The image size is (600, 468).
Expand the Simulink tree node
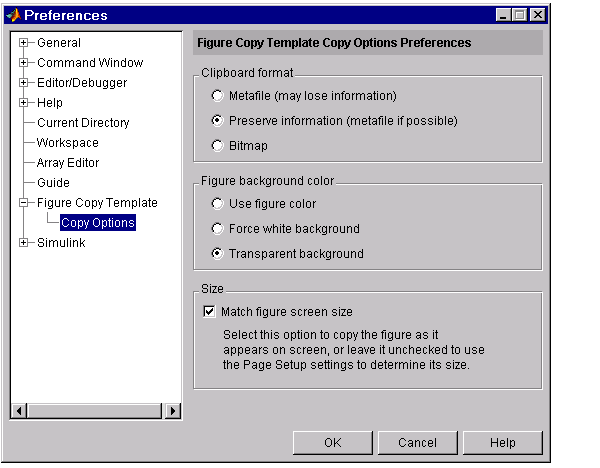coord(23,243)
